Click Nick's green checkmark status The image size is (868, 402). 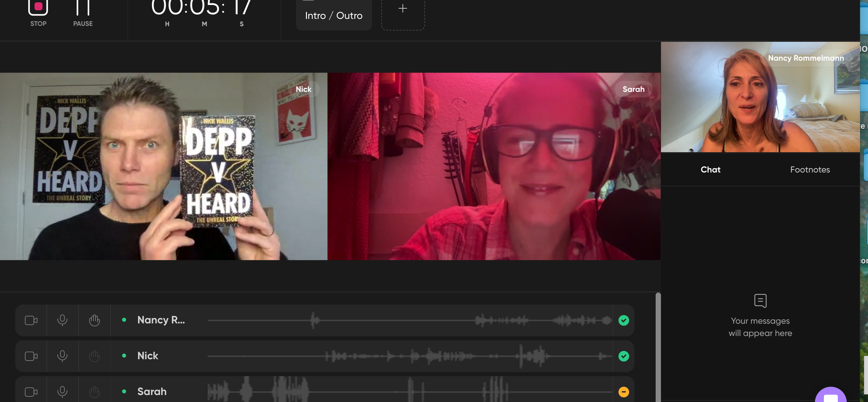pos(623,356)
